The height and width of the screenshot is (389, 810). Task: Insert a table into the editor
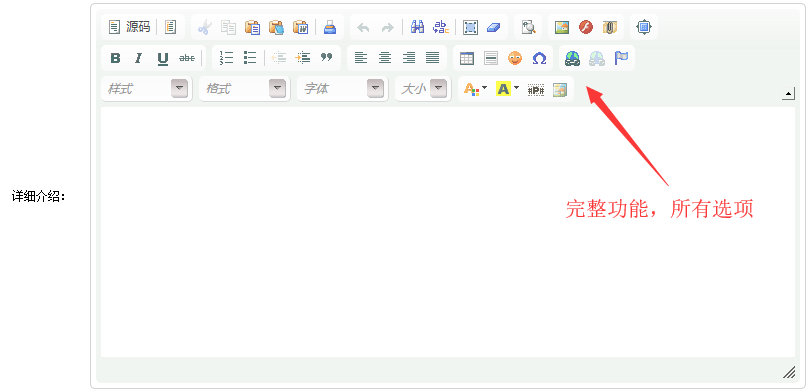coord(467,58)
